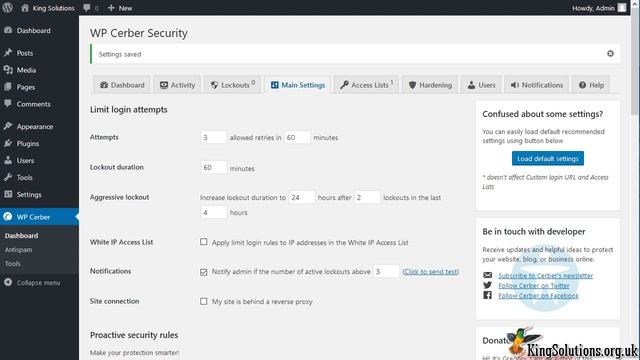Open Antispam submenu item

click(18, 250)
